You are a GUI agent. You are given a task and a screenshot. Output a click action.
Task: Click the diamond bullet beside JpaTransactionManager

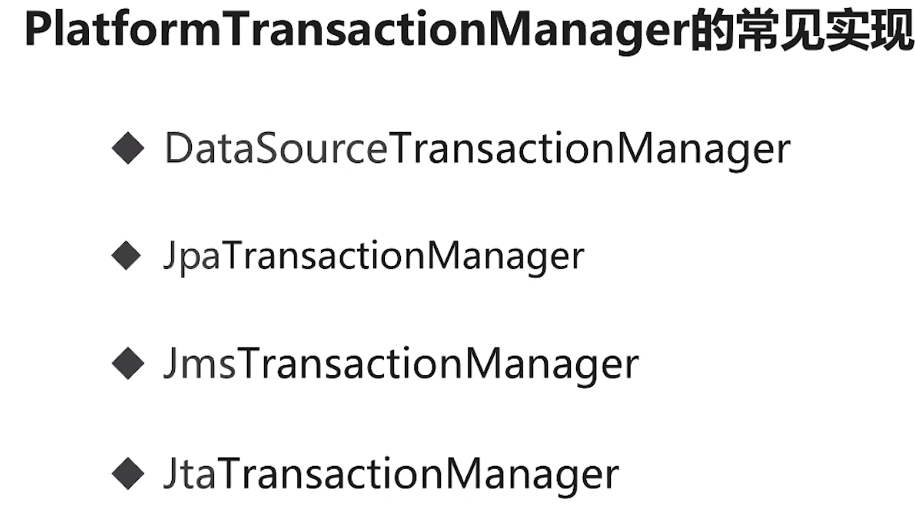129,257
